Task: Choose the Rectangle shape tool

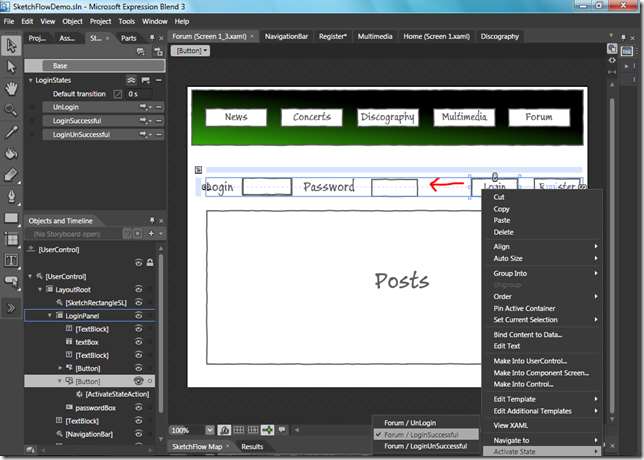Action: 11,217
